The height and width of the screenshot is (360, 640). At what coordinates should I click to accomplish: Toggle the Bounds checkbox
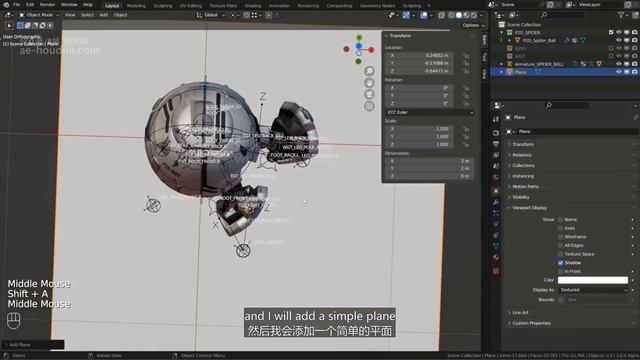(560, 300)
